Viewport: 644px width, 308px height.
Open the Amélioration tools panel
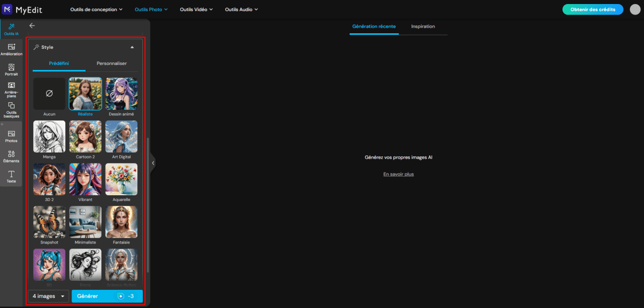click(11, 49)
